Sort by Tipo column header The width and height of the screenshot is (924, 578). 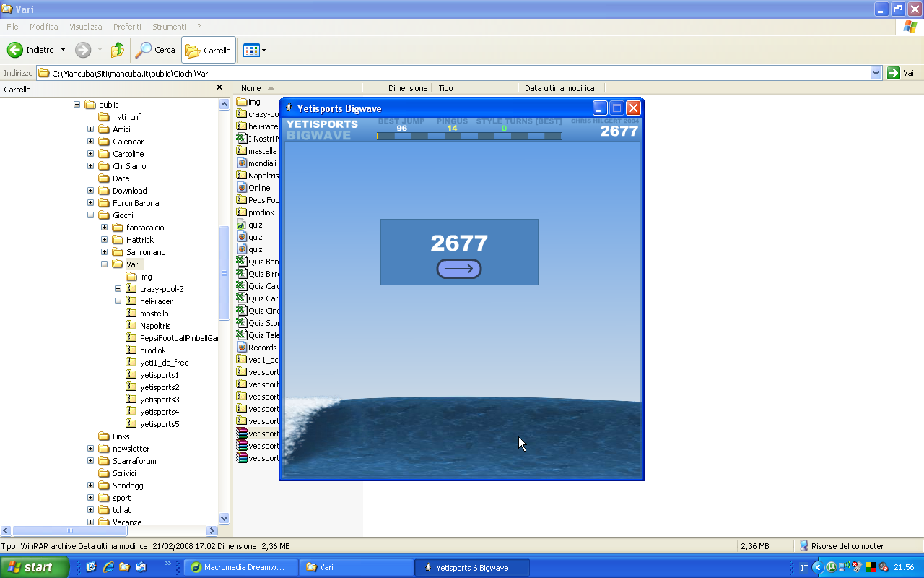click(475, 88)
